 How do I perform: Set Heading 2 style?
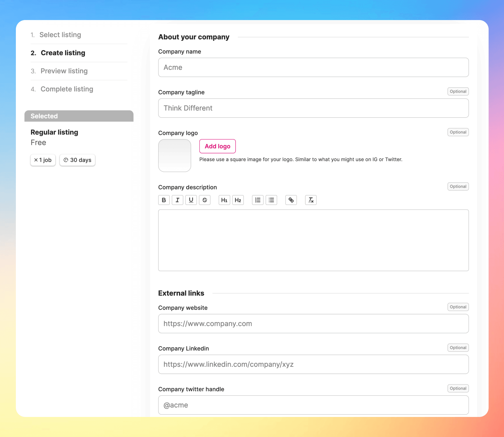(x=238, y=200)
